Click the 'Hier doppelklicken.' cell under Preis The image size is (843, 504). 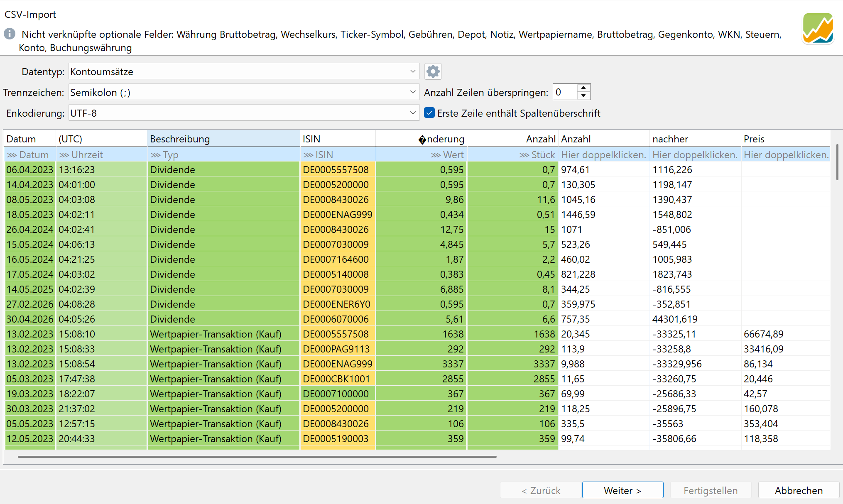786,155
